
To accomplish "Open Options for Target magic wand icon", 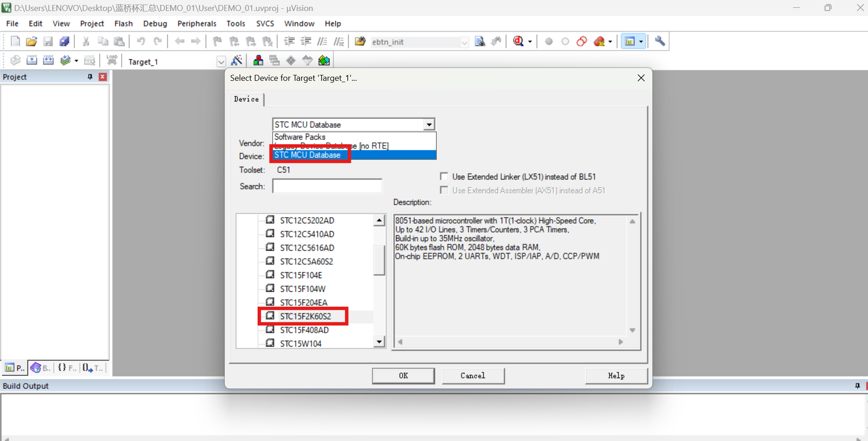I will pyautogui.click(x=237, y=60).
